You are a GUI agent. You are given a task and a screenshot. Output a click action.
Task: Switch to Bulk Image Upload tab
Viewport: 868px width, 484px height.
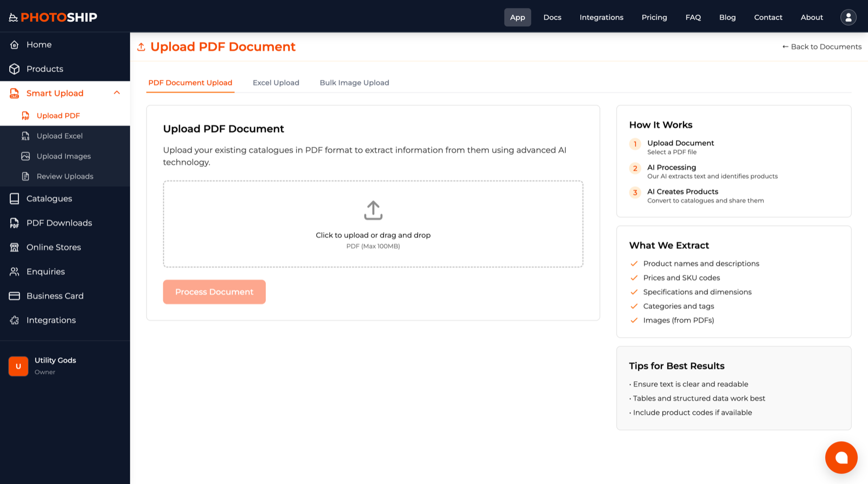click(x=354, y=83)
